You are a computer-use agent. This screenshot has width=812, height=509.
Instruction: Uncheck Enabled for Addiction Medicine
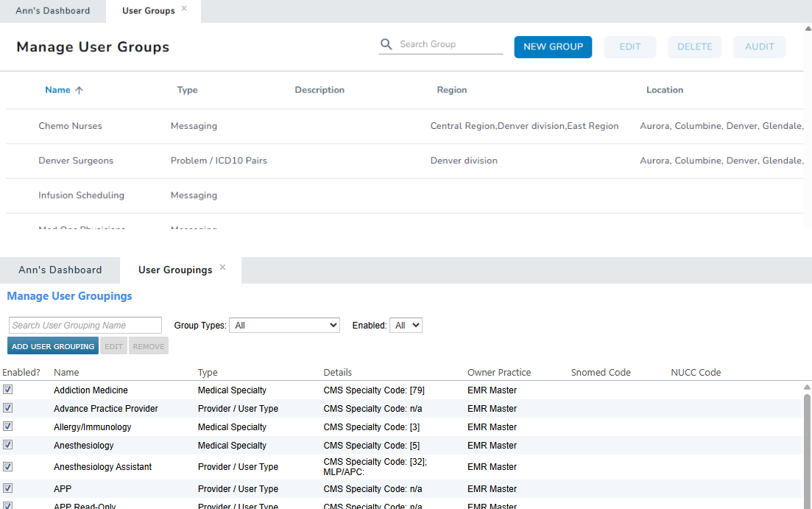pyautogui.click(x=7, y=390)
